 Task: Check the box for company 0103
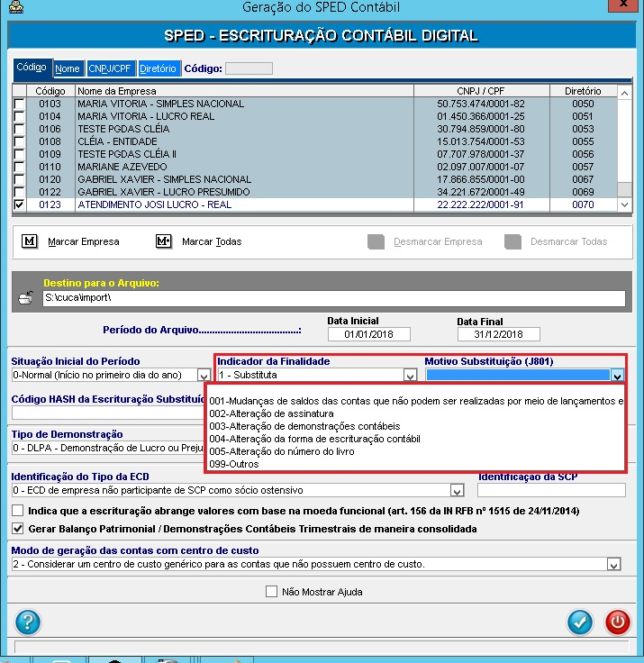click(19, 104)
